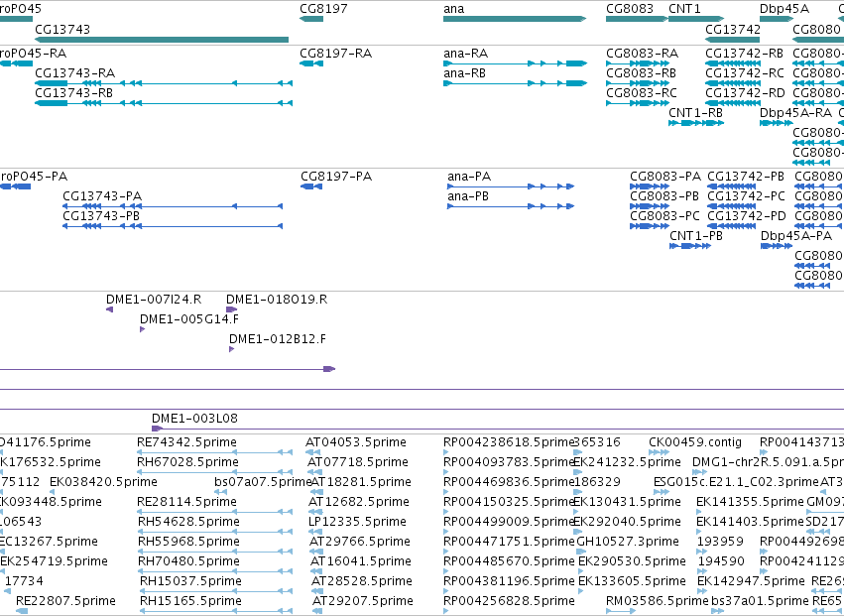Click the CG8083-PA protein label

pos(665,177)
